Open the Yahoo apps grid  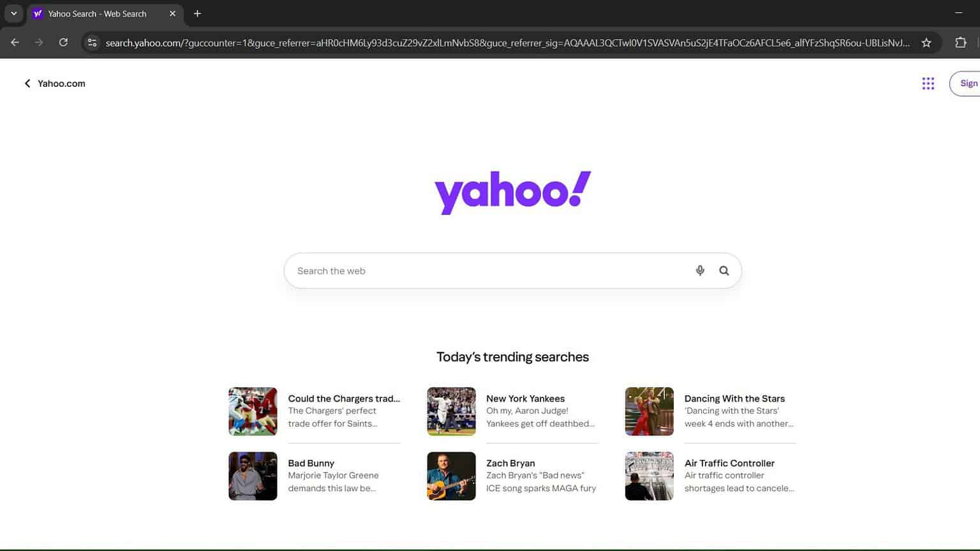click(x=928, y=84)
